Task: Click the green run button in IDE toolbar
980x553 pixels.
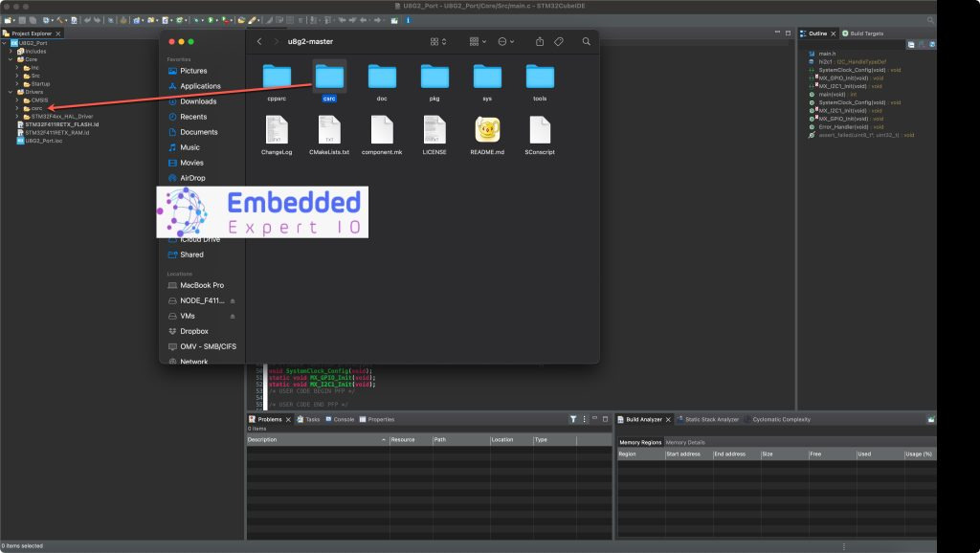Action: [x=211, y=20]
